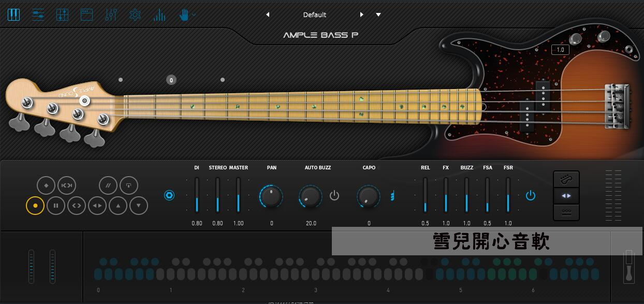Adjust the DI volume slider
The image size is (644, 304).
(197, 195)
